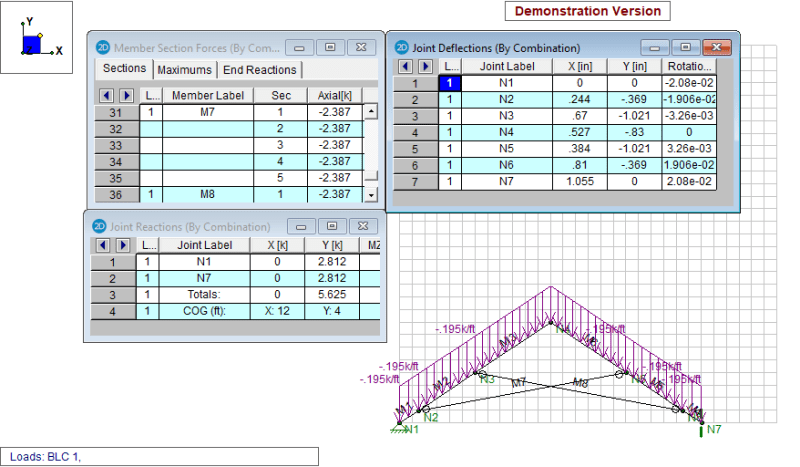Click the highlighted LC cell in row 1
Screen dimensions: 800x467
449,83
